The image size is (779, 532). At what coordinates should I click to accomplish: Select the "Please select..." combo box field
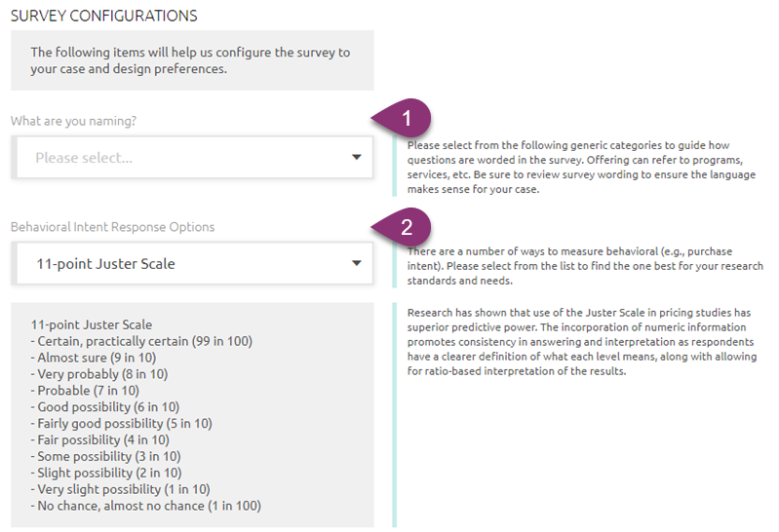pos(194,158)
